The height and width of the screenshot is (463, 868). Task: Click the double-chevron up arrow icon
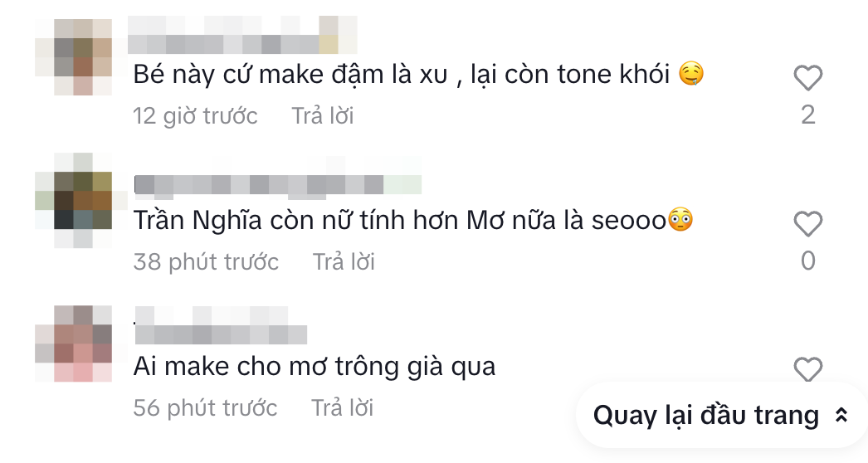tap(841, 416)
